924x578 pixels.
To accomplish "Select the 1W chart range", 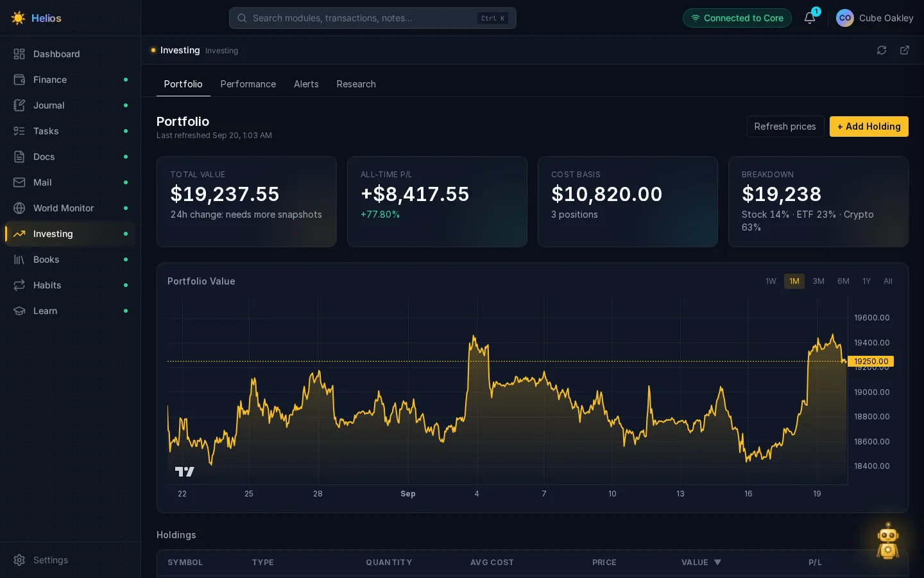I will click(x=771, y=281).
